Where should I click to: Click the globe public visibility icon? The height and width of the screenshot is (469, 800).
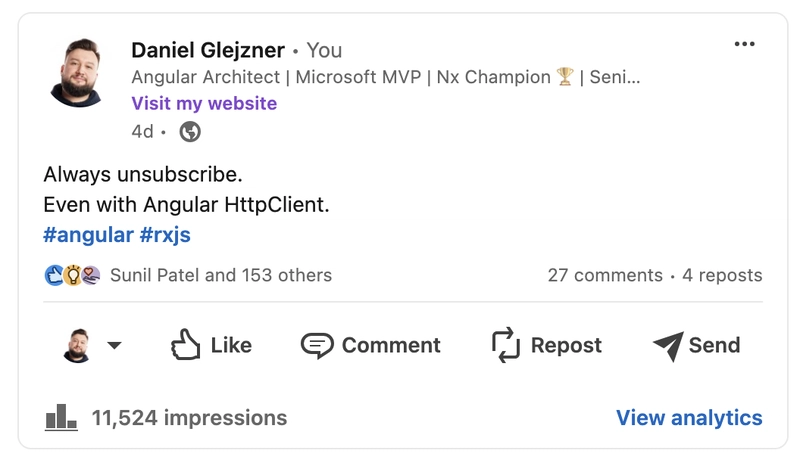pyautogui.click(x=190, y=131)
